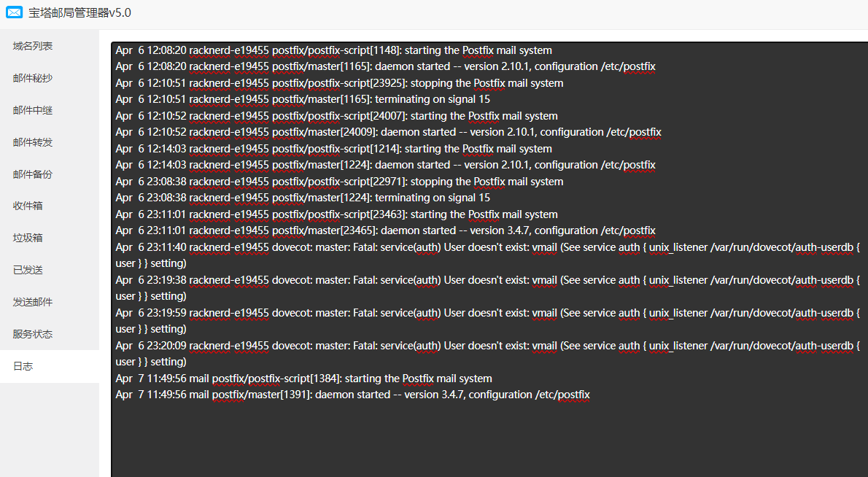Click log line master[1165] terminating on signal 15
Screen dimensions: 868x477
point(303,99)
